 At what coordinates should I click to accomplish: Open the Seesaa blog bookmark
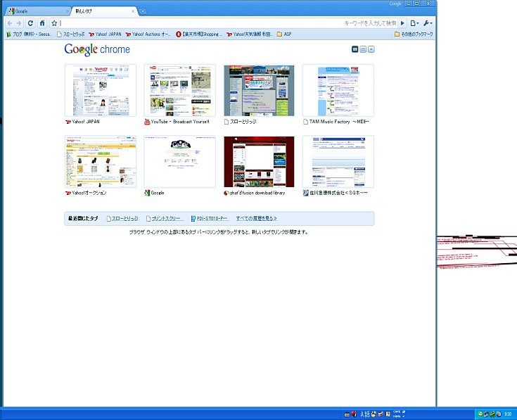click(x=29, y=34)
